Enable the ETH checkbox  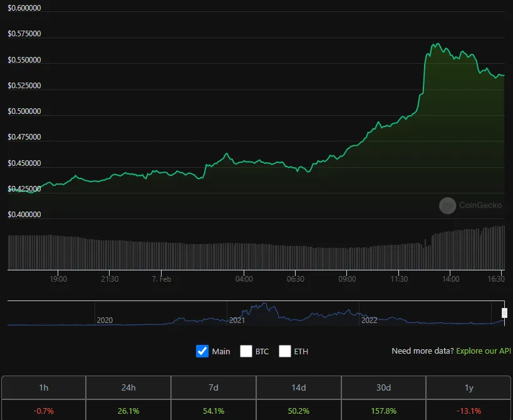(x=284, y=351)
